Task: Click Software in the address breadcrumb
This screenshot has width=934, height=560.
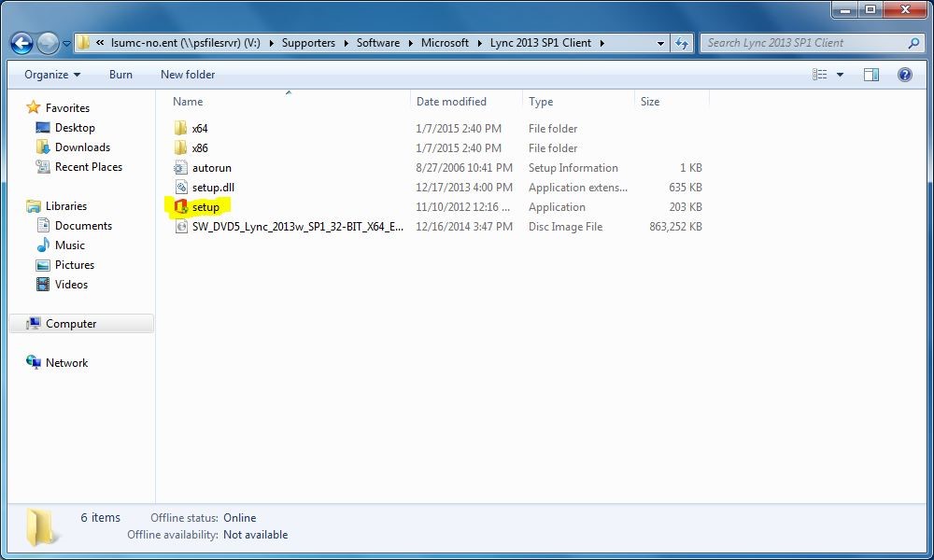Action: coord(377,43)
